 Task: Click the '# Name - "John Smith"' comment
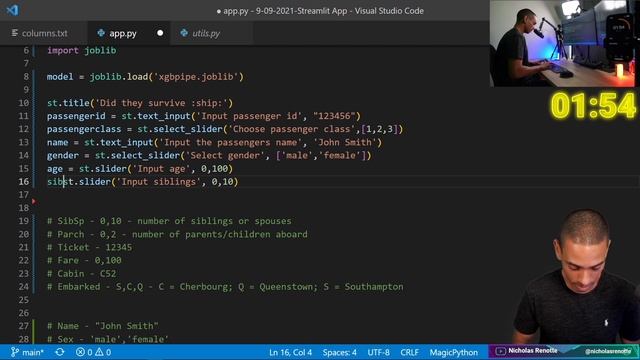pyautogui.click(x=102, y=326)
